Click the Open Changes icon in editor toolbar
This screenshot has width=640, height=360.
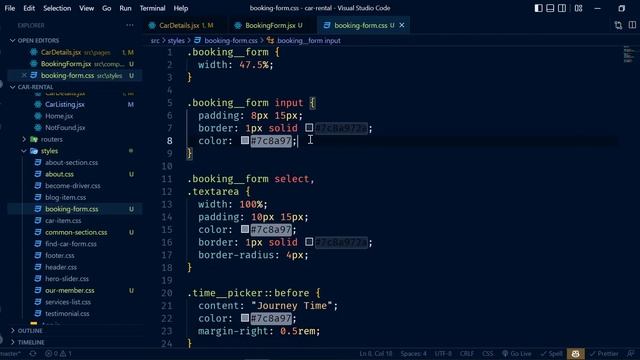point(618,25)
